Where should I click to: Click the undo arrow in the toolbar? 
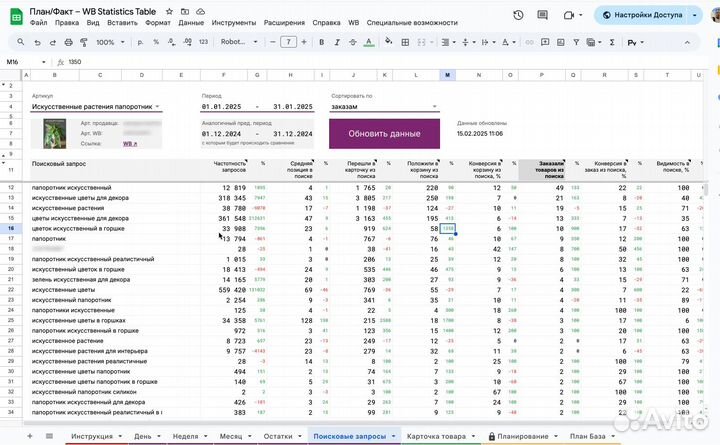(x=36, y=42)
